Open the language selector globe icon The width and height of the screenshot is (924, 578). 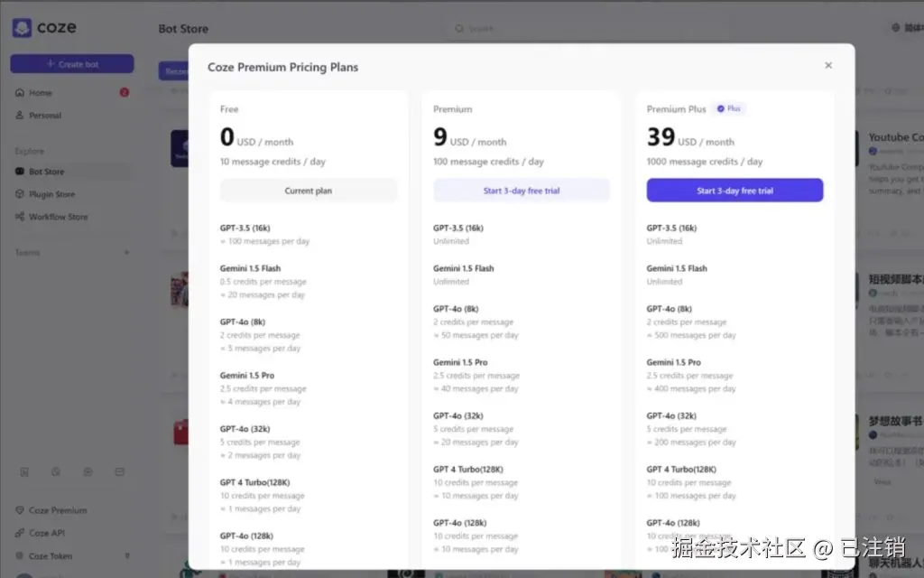[896, 28]
